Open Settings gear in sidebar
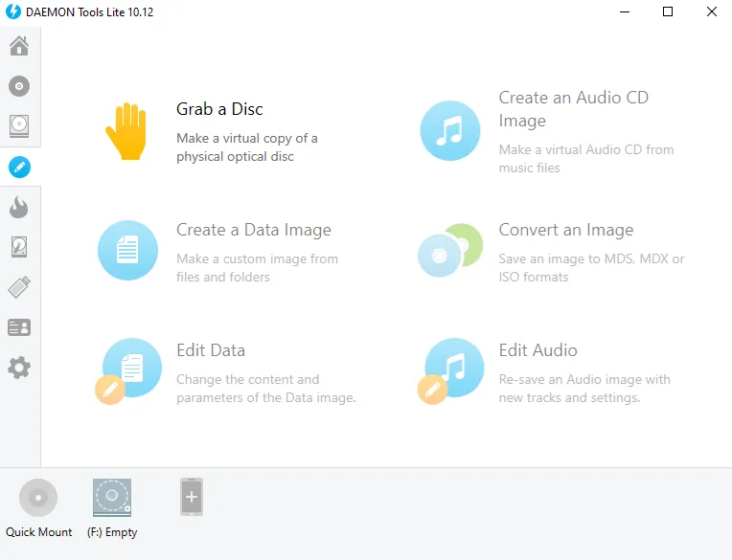Screen dimensions: 732x560 pyautogui.click(x=19, y=368)
